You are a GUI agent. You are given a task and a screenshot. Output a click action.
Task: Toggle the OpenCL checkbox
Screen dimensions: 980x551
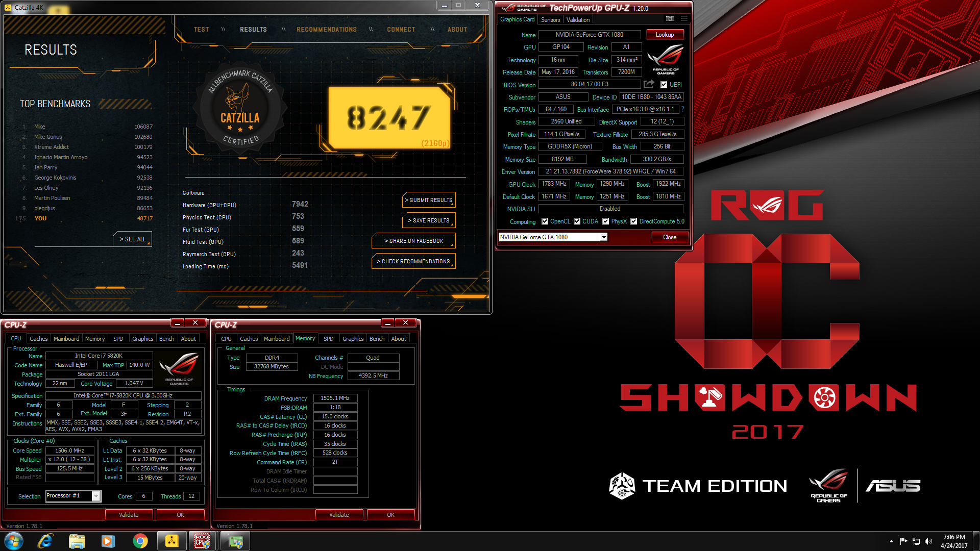545,221
